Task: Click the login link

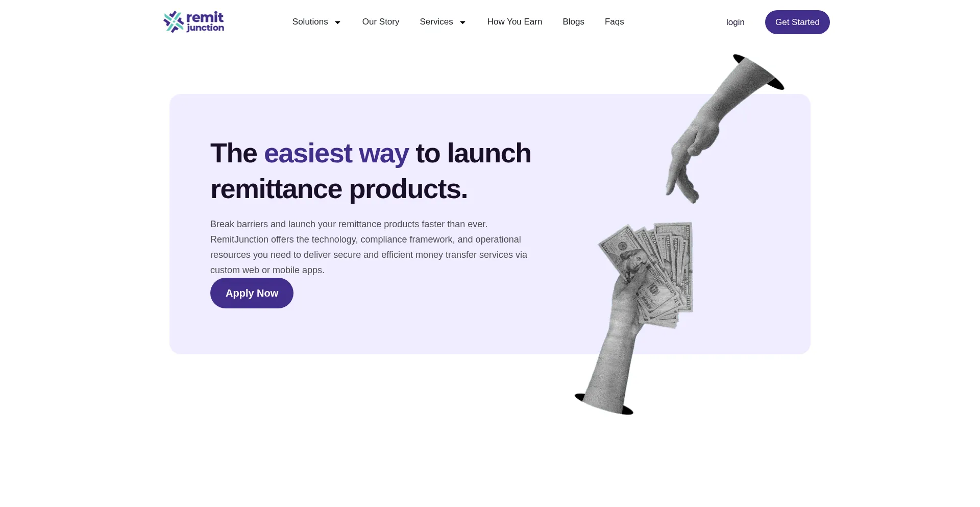Action: 735,22
